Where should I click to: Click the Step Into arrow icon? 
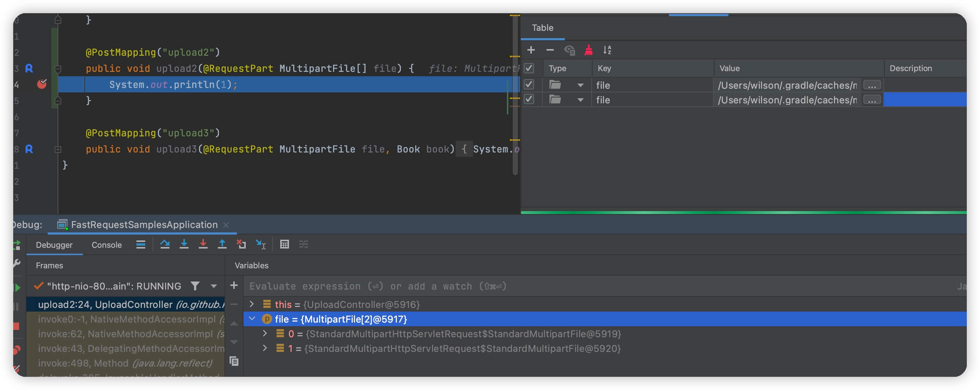(x=184, y=244)
